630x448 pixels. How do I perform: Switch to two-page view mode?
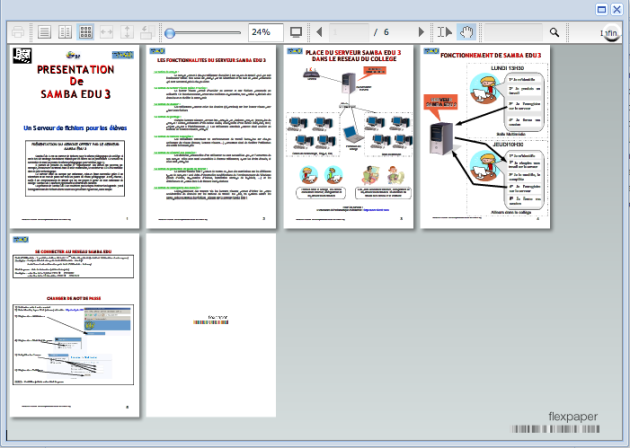[x=65, y=32]
